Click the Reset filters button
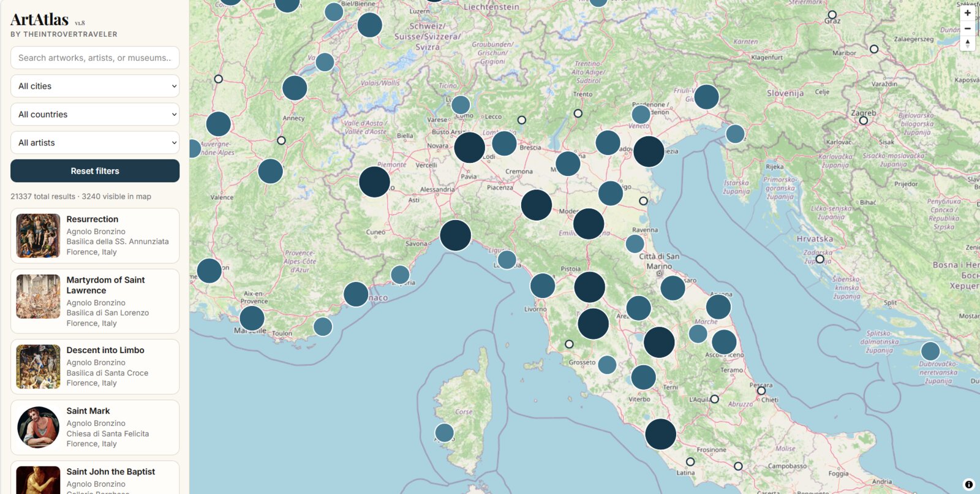Image resolution: width=980 pixels, height=494 pixels. (95, 171)
